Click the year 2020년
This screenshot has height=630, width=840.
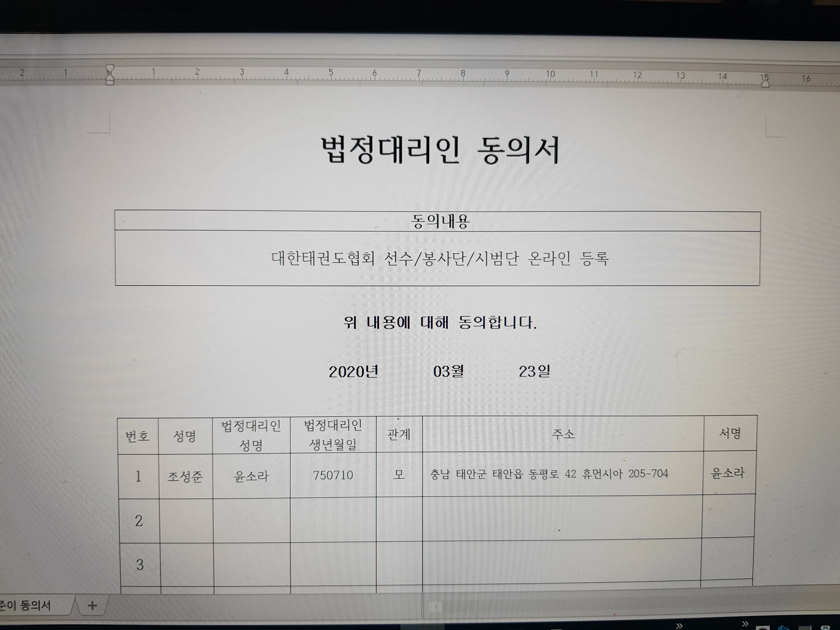point(353,371)
